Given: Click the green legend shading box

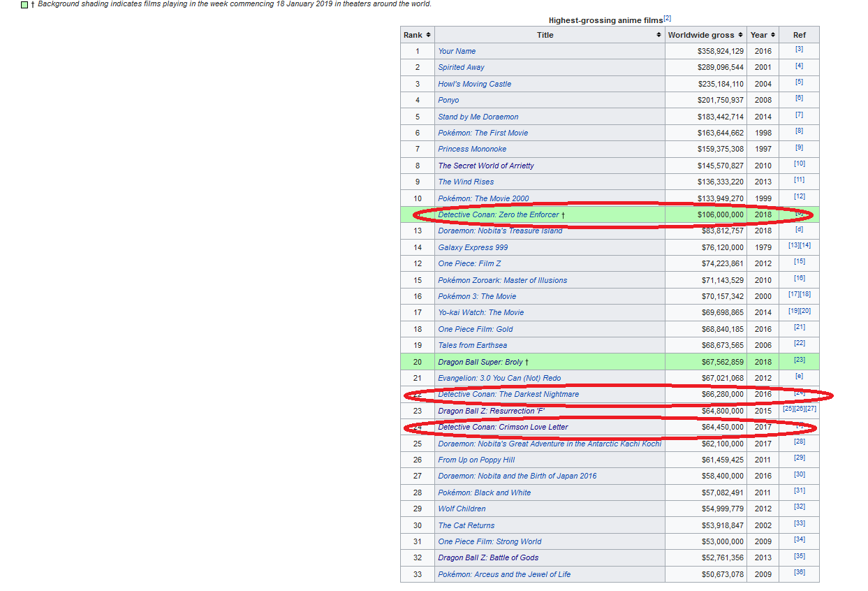Looking at the screenshot, I should (x=25, y=5).
